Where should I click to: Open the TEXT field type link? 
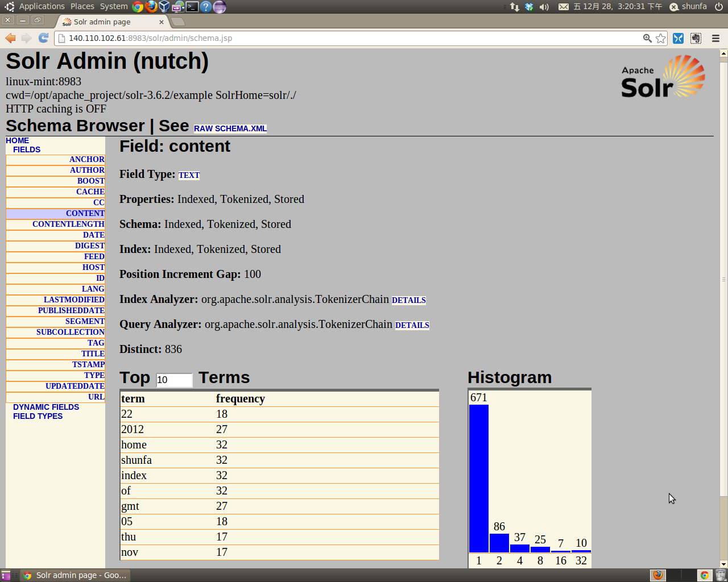[x=189, y=175]
